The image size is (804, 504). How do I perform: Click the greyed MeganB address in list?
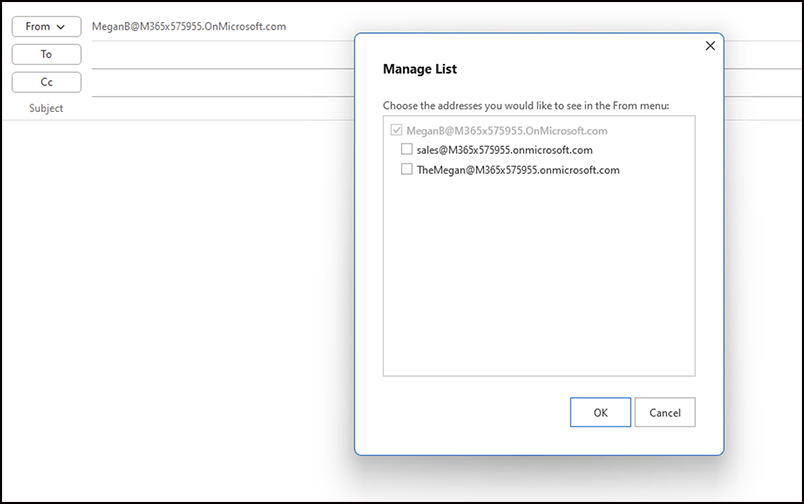(x=507, y=130)
